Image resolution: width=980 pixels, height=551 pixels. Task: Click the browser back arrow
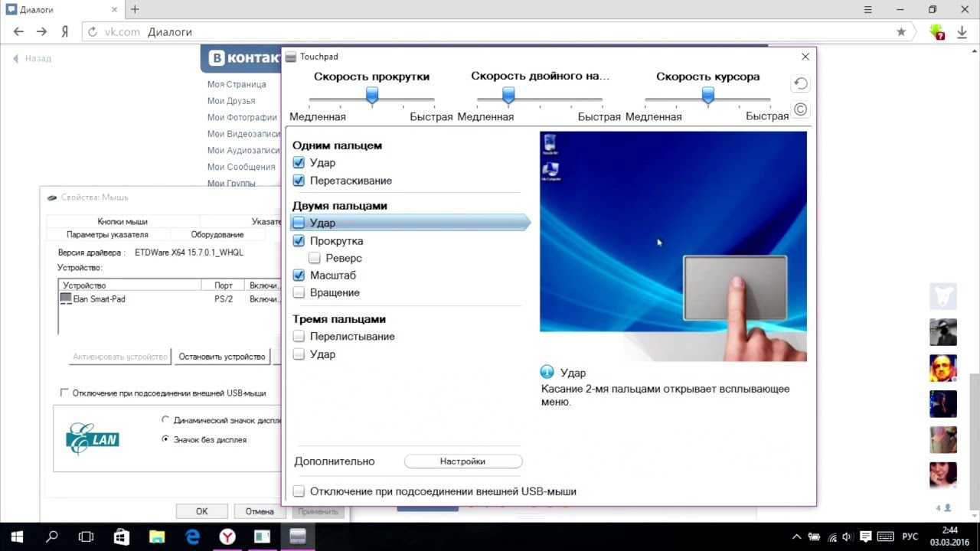click(x=18, y=32)
